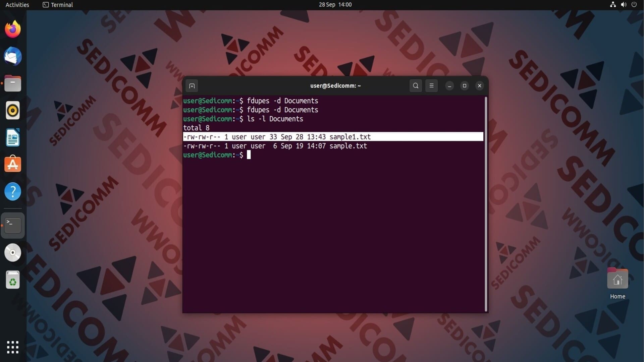644x362 pixels.
Task: Open the Activities overview
Action: (x=17, y=5)
